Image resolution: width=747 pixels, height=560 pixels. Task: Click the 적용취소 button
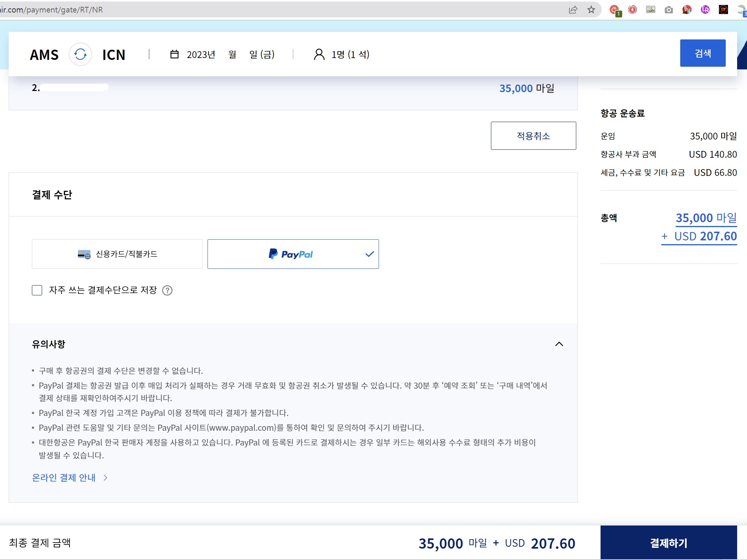[x=533, y=136]
